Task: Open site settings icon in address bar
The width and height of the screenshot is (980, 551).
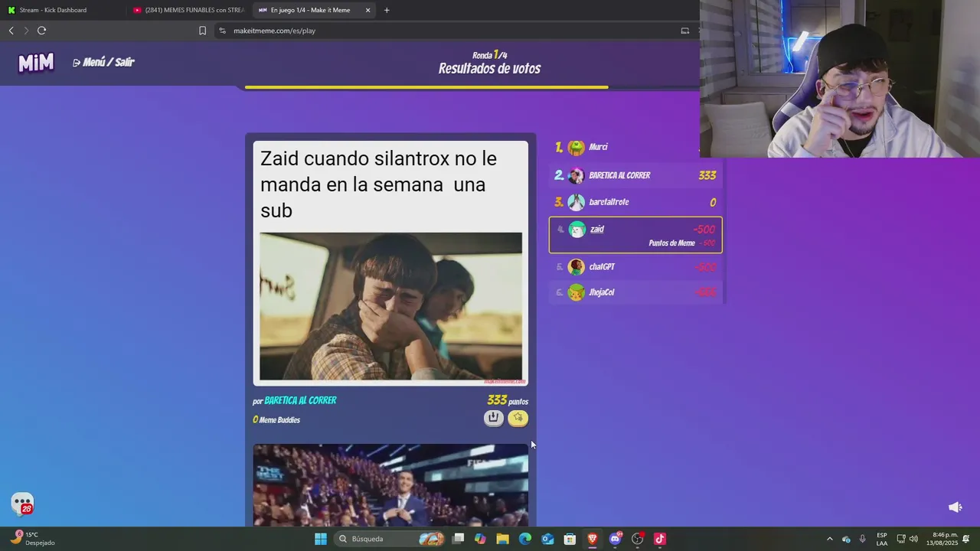Action: 222,31
